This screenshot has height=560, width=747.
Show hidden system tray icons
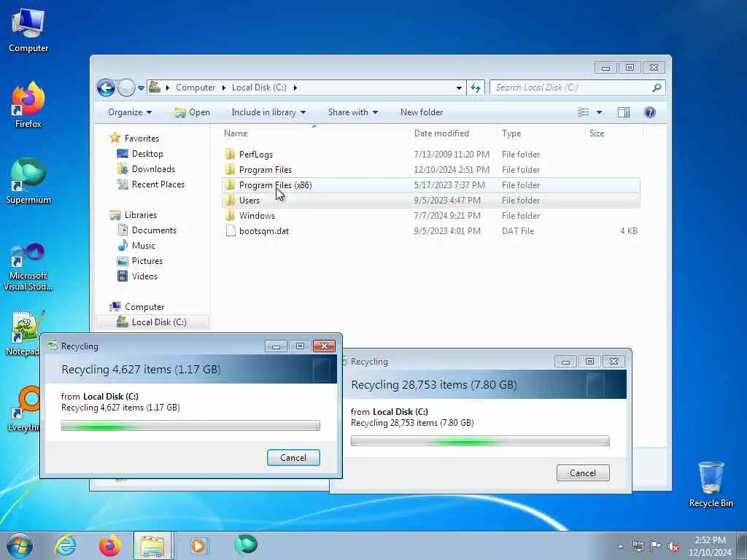[620, 547]
